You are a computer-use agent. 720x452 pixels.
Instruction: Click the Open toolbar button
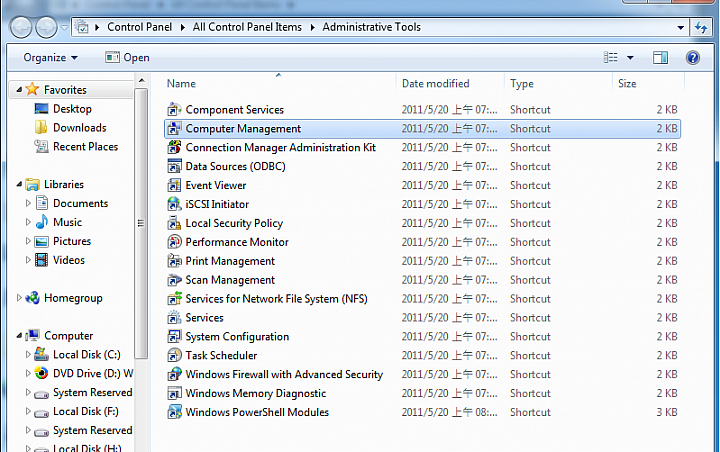[x=127, y=57]
